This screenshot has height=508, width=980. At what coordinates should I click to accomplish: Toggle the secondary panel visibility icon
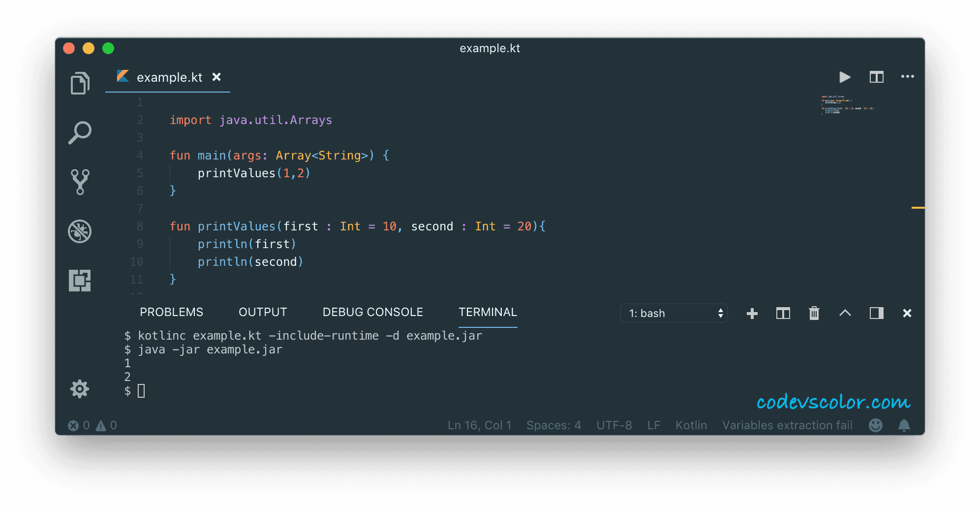pyautogui.click(x=876, y=313)
